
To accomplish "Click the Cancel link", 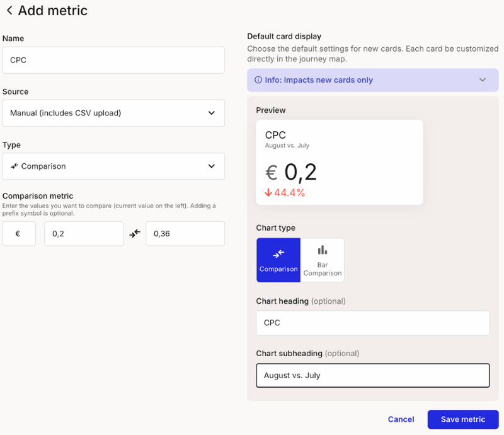I will (x=401, y=419).
